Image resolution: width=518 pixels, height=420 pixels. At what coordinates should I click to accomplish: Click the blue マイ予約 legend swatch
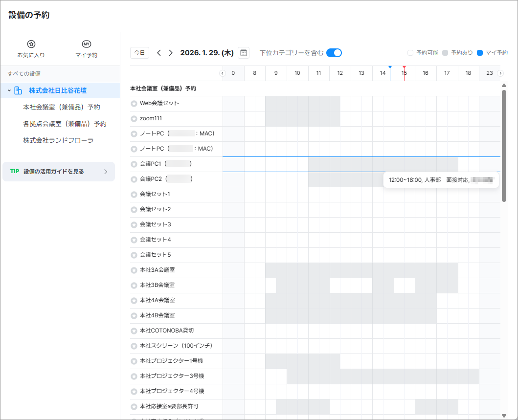pyautogui.click(x=480, y=53)
